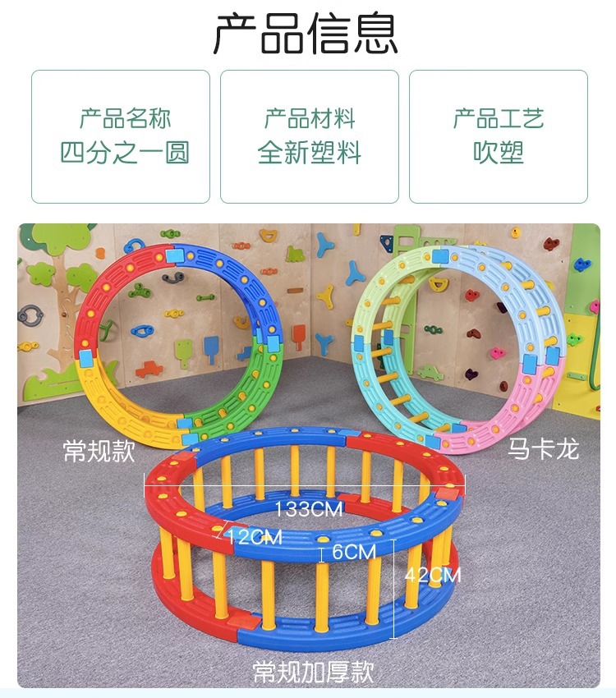Click the yellow quarter of the regular ring

[126, 406]
